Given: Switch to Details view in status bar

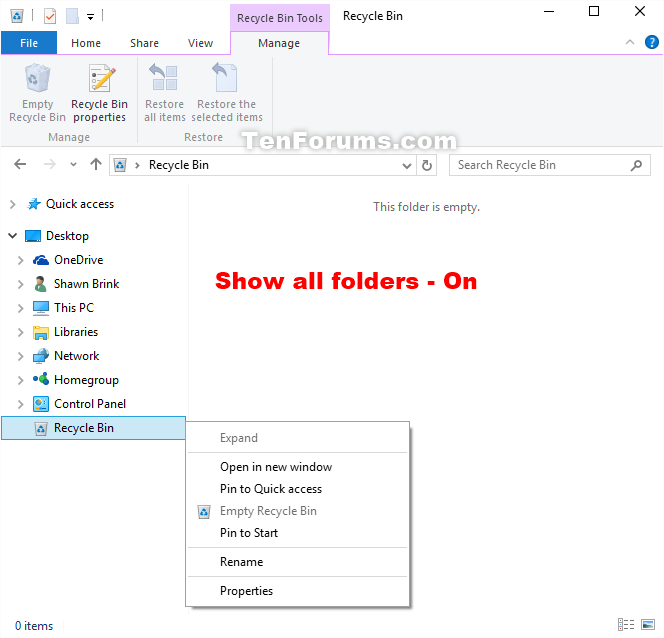Looking at the screenshot, I should (x=626, y=624).
